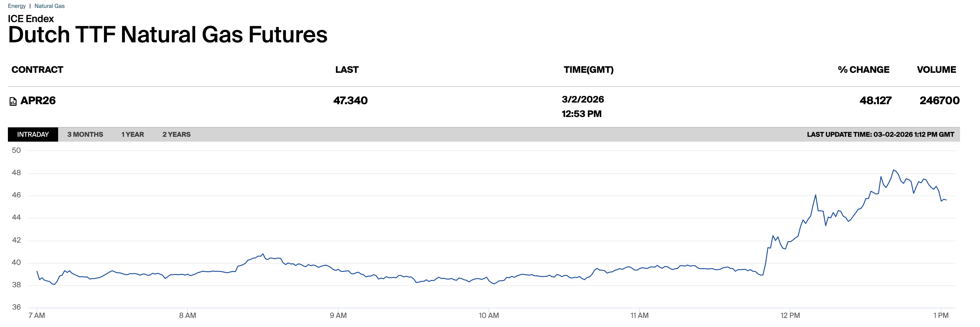Click the CONTRACT column header

tap(37, 70)
